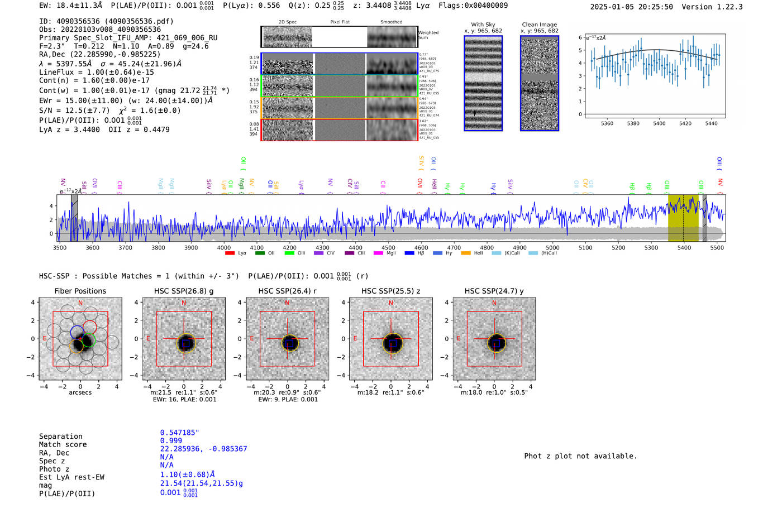
Task: Click the gray hatched band near 3550
Action: click(x=74, y=218)
